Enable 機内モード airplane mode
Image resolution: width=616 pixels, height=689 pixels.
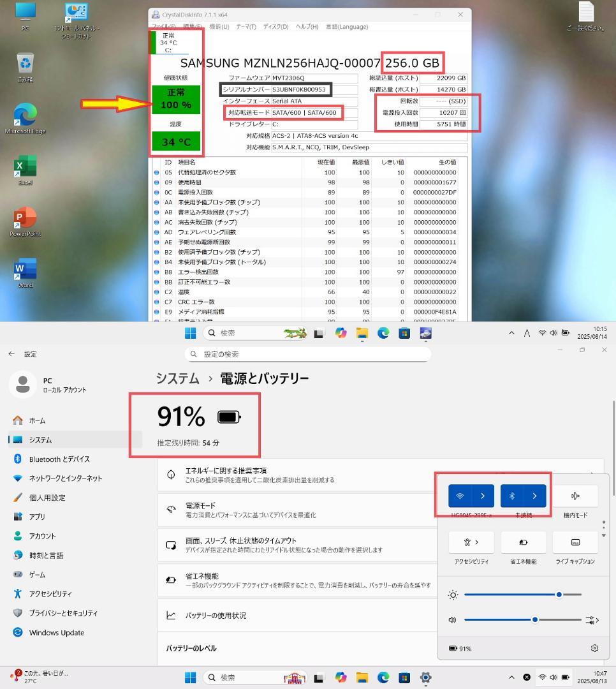click(575, 496)
